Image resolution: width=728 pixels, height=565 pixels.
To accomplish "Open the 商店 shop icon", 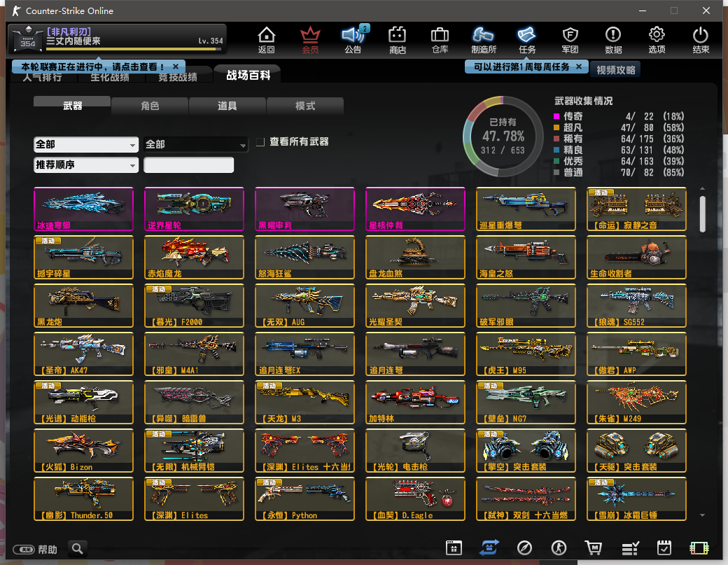I will 398,40.
